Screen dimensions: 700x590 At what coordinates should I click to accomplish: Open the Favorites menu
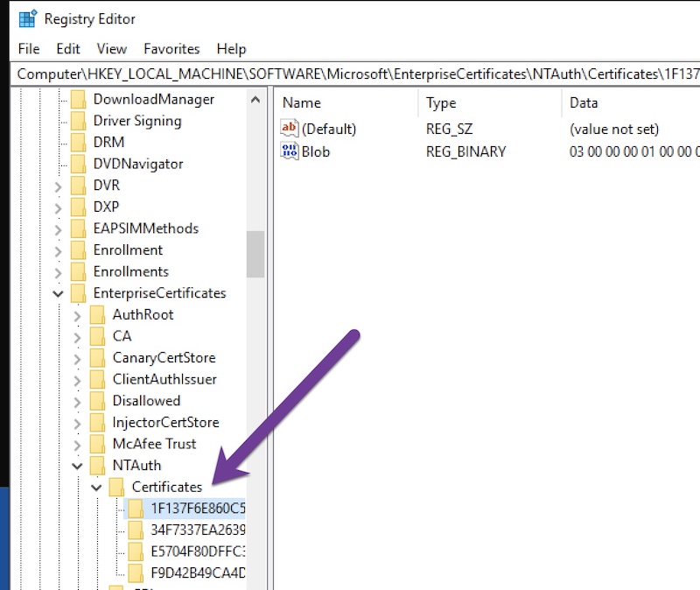coord(171,49)
